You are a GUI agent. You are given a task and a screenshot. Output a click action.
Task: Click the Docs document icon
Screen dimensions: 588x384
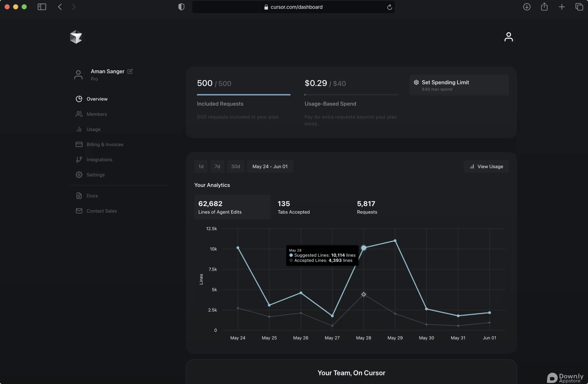pyautogui.click(x=79, y=196)
